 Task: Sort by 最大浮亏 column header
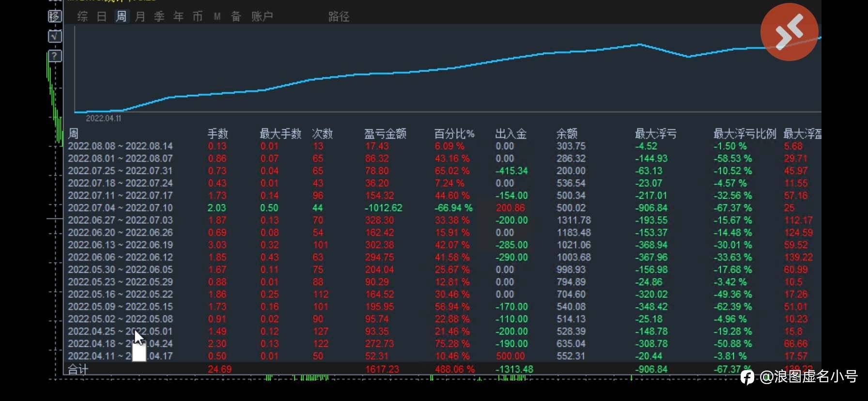(656, 134)
